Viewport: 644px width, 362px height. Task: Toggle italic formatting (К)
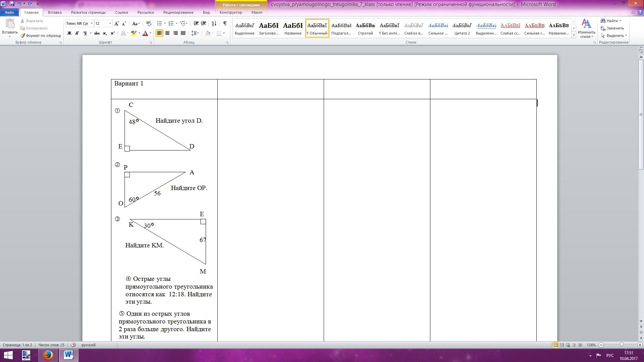coord(77,33)
